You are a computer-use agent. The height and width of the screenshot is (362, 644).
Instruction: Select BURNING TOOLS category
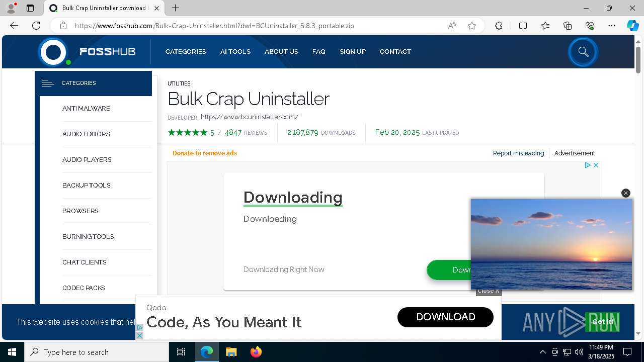tap(88, 237)
